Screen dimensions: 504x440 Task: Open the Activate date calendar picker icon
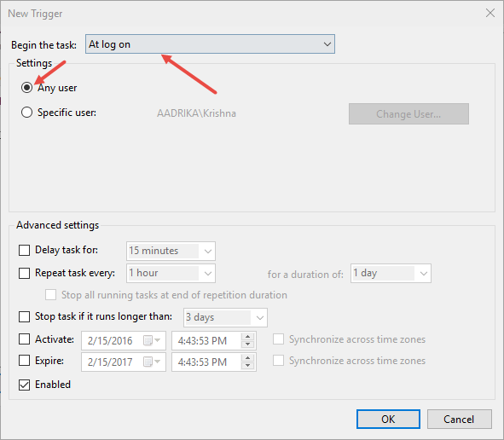coord(152,340)
